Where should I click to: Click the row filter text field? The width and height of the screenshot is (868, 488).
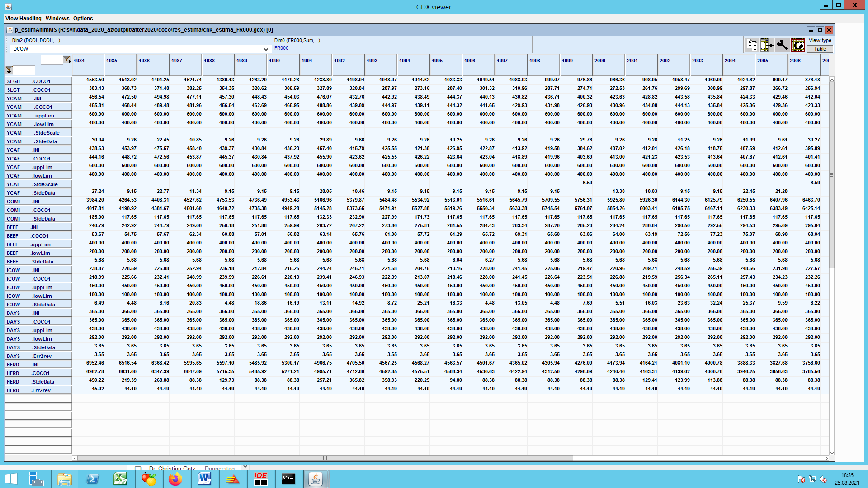[24, 70]
